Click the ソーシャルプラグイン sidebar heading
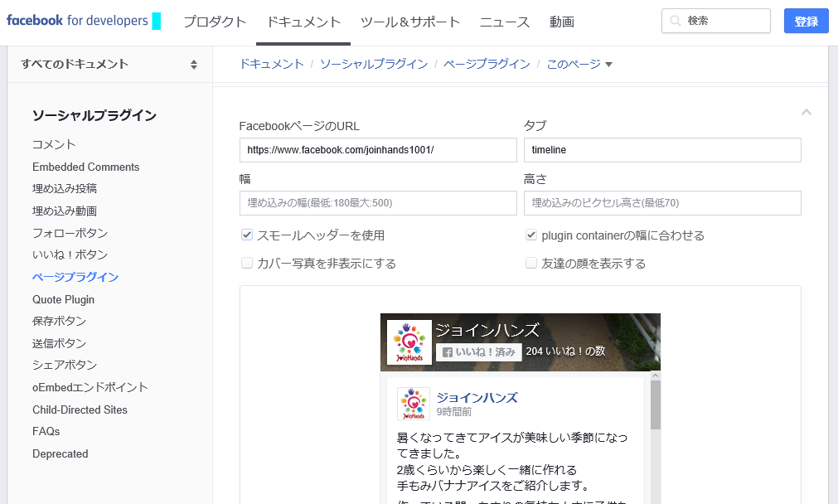This screenshot has height=504, width=838. [x=94, y=115]
